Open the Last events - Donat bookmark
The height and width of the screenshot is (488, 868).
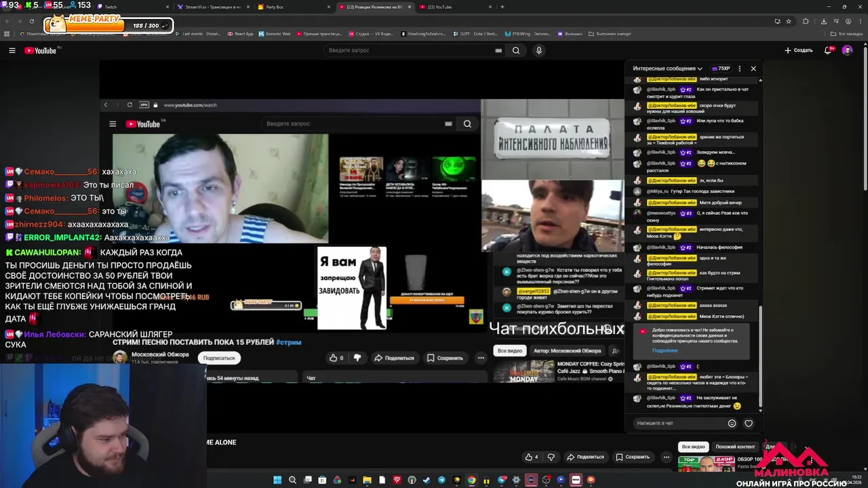pyautogui.click(x=198, y=34)
